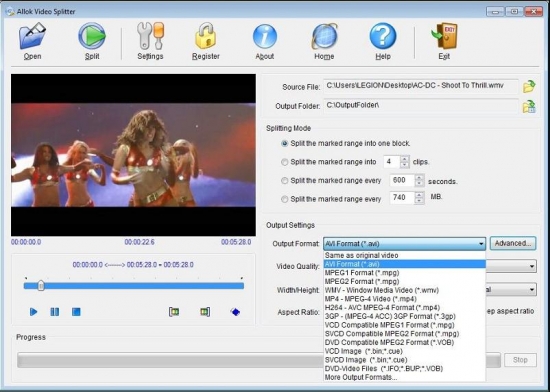Image resolution: width=550 pixels, height=392 pixels.
Task: Click the Register padlock icon
Action: [x=206, y=36]
